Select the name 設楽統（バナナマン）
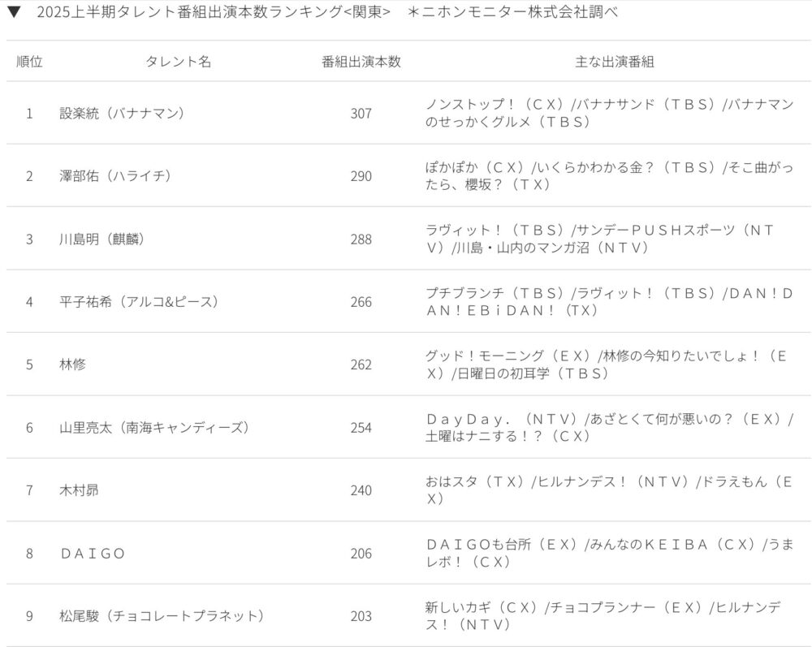 123,114
